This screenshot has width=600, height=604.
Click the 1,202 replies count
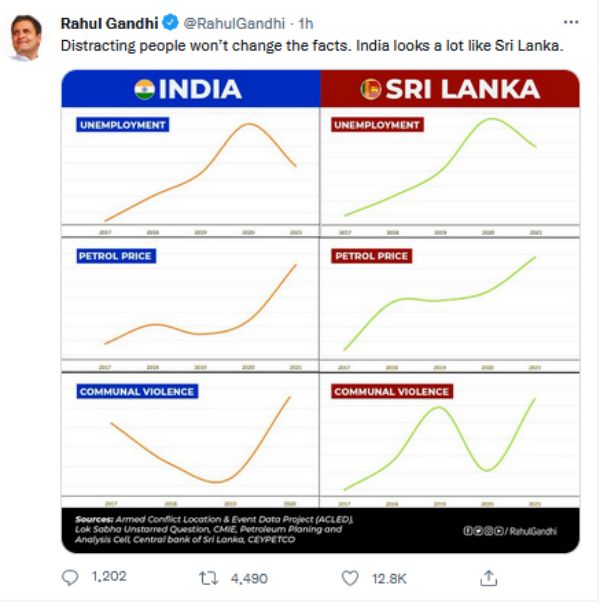point(107,578)
